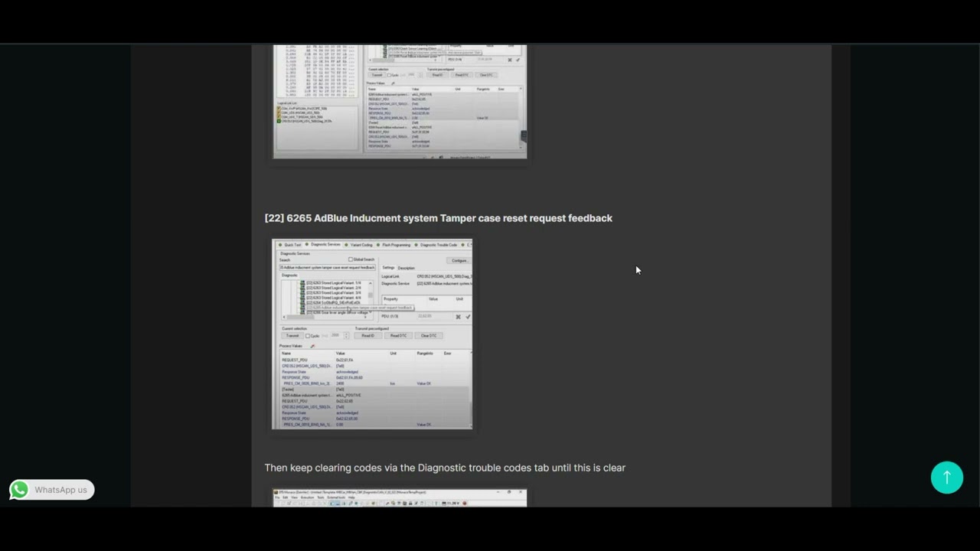Click the WhatsApp logo icon
This screenshot has height=551, width=980.
[19, 490]
